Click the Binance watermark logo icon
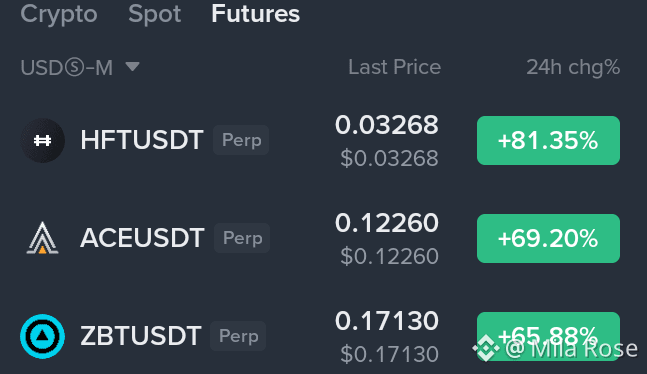 click(486, 348)
